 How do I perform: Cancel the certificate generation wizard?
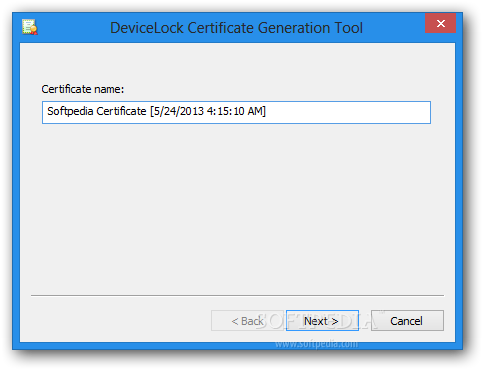pyautogui.click(x=407, y=321)
